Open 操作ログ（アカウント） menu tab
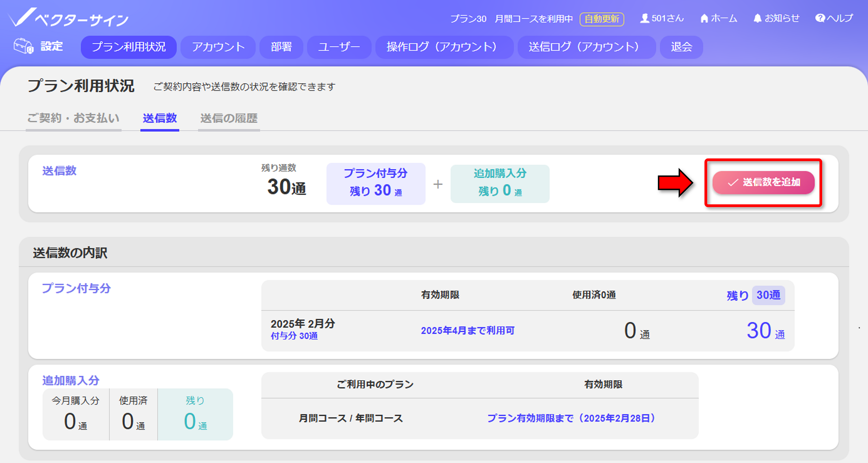Viewport: 868px width, 463px height. [x=444, y=47]
